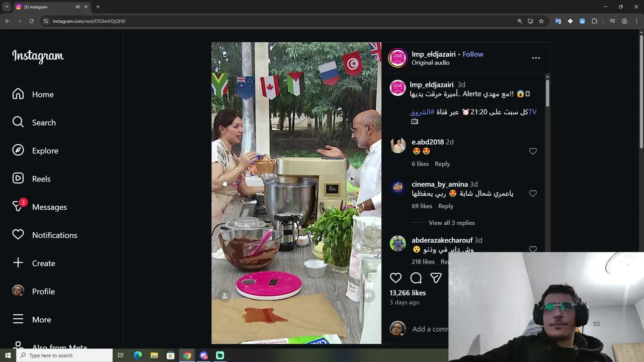Image resolution: width=644 pixels, height=362 pixels.
Task: Open the three-dot post options menu
Action: pos(536,58)
